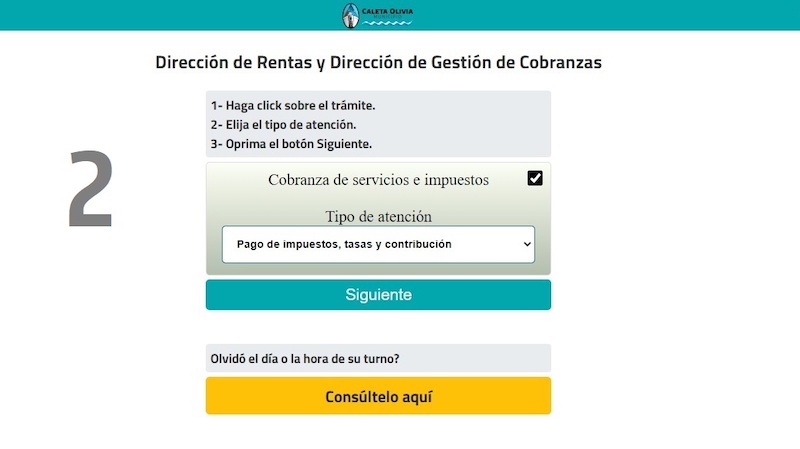Click instruction 3 about the Siguiente button
Viewport: 800px width, 449px height.
[x=291, y=144]
